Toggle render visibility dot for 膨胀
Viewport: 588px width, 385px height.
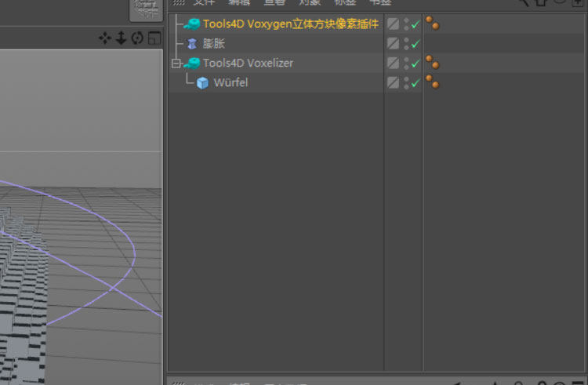406,47
